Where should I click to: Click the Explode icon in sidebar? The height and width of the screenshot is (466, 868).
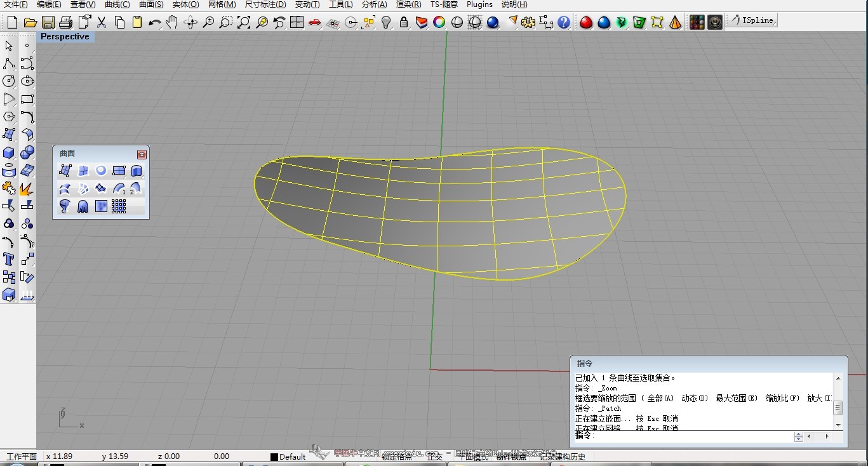(27, 188)
